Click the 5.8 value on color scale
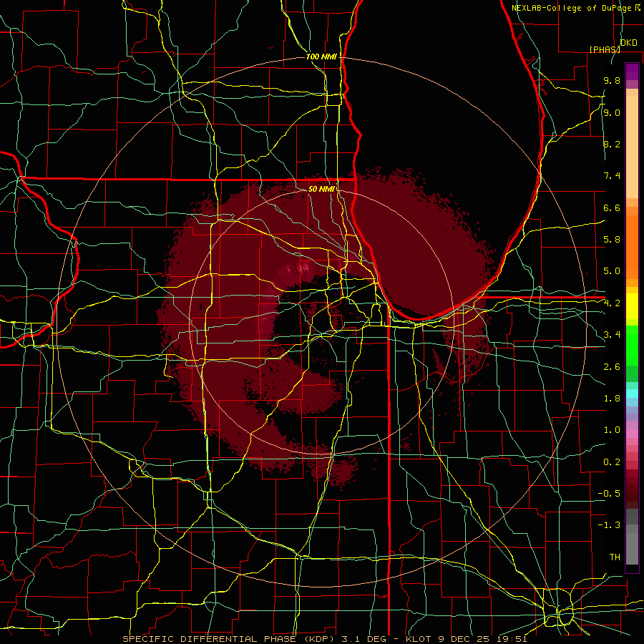 click(612, 239)
